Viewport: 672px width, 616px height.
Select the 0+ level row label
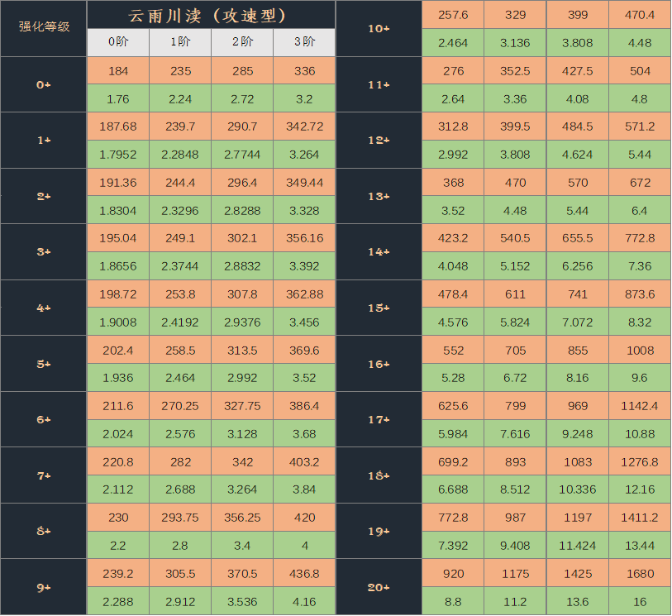[x=44, y=84]
